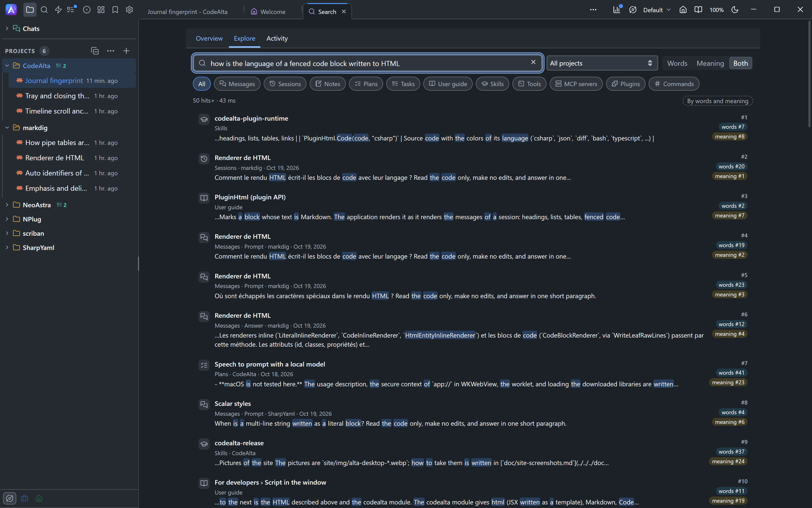Select the Meaning search mode

click(x=710, y=63)
